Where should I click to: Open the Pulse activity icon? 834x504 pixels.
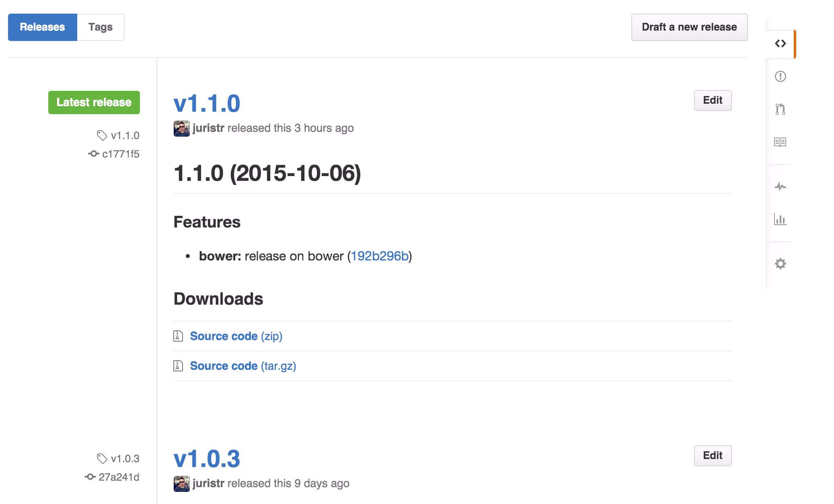tap(780, 186)
